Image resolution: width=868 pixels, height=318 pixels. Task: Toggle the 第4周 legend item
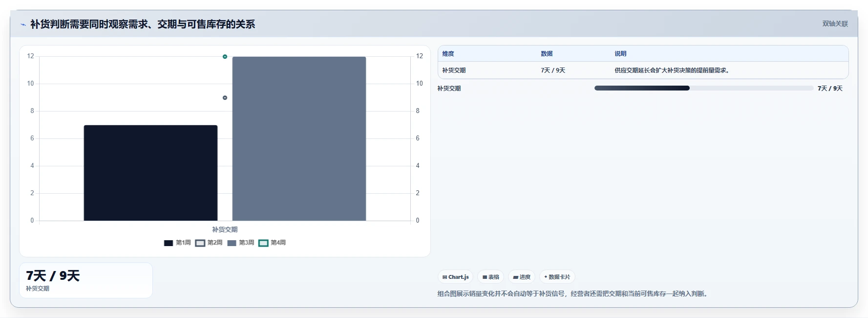click(272, 243)
